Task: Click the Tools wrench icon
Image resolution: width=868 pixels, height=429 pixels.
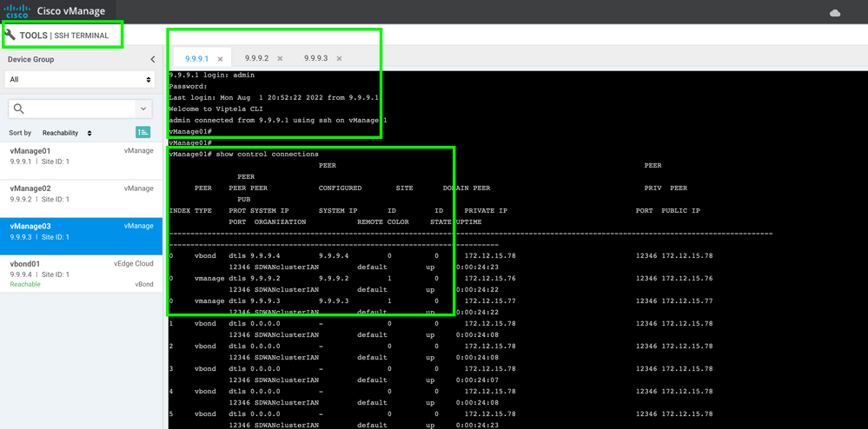Action: click(10, 36)
